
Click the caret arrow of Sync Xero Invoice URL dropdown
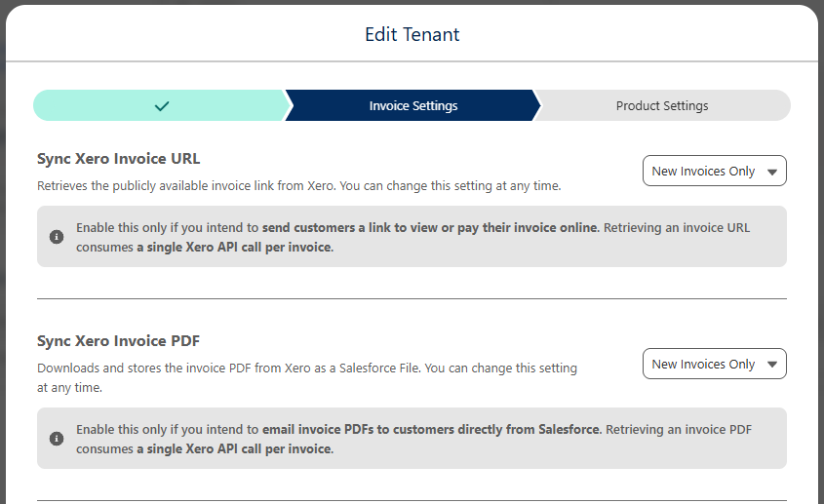[772, 172]
